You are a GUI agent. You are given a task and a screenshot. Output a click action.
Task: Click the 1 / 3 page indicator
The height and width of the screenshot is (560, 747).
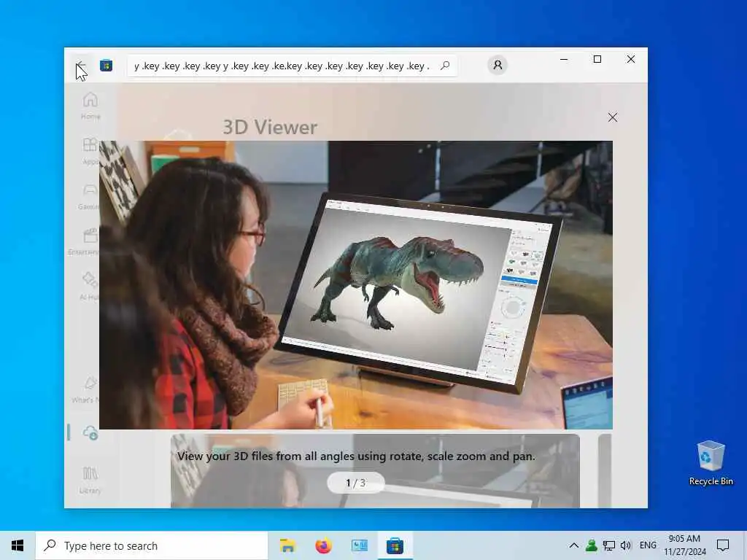click(355, 483)
